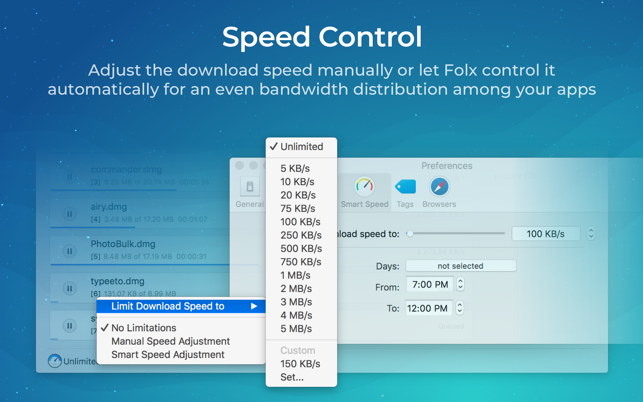Pause the PhotoBulk.dmg download
The image size is (643, 402).
point(69,251)
